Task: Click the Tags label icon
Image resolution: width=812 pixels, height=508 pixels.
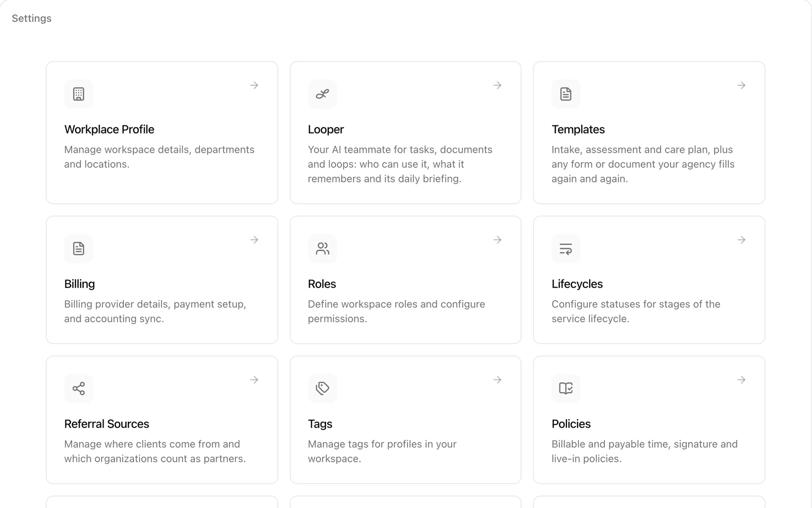Action: point(322,389)
